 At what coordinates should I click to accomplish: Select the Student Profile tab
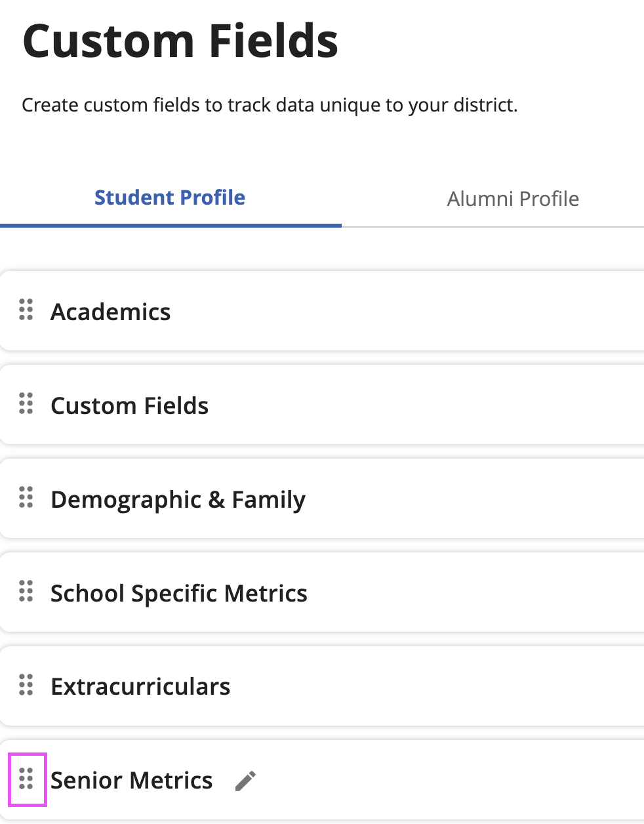pos(170,197)
